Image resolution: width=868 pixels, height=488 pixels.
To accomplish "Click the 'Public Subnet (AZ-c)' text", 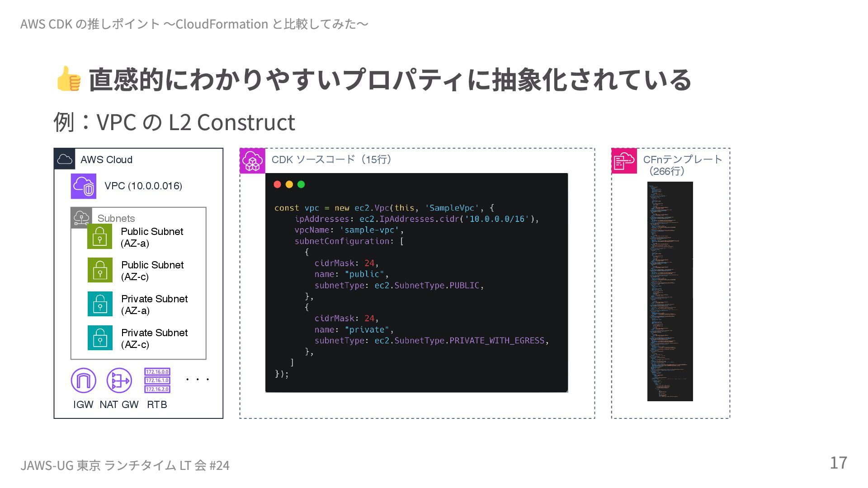I will pos(152,271).
